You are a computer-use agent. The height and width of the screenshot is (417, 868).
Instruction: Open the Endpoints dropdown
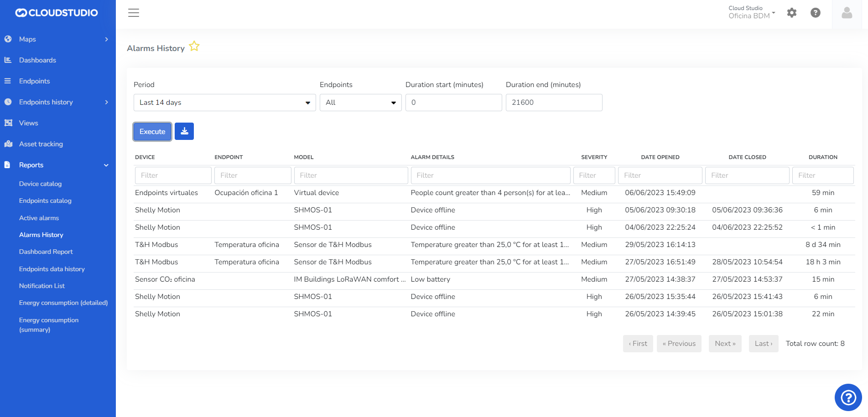click(x=360, y=103)
